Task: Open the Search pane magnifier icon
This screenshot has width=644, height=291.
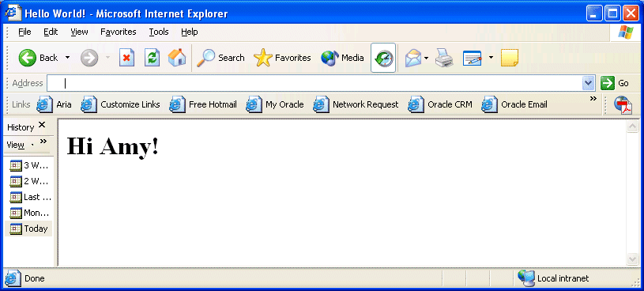Action: (x=205, y=58)
